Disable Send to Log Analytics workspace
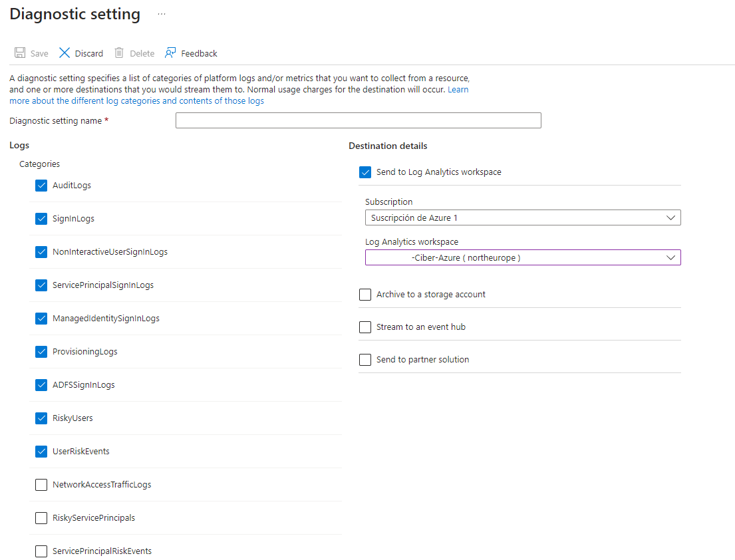The image size is (735, 560). (x=365, y=172)
